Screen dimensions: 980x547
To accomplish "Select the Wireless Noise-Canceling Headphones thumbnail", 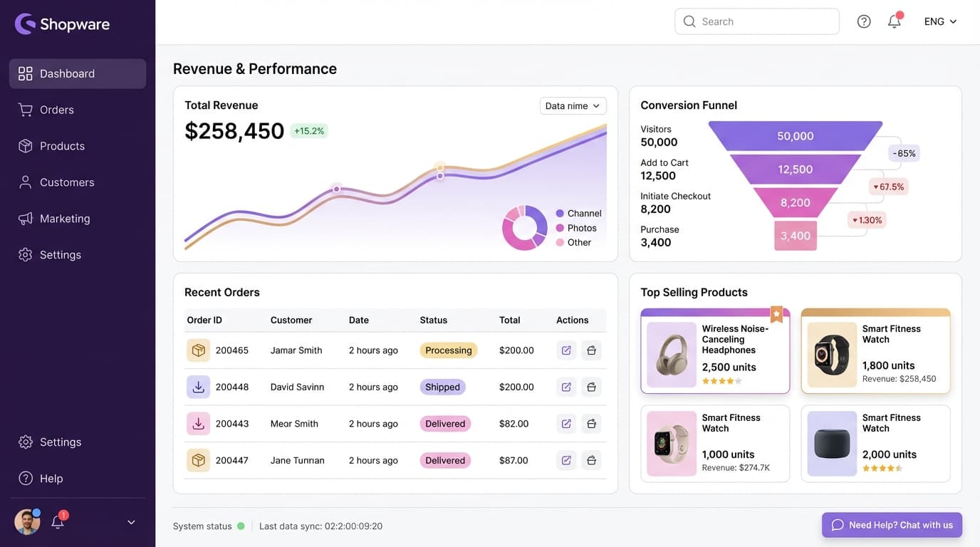I will [672, 355].
